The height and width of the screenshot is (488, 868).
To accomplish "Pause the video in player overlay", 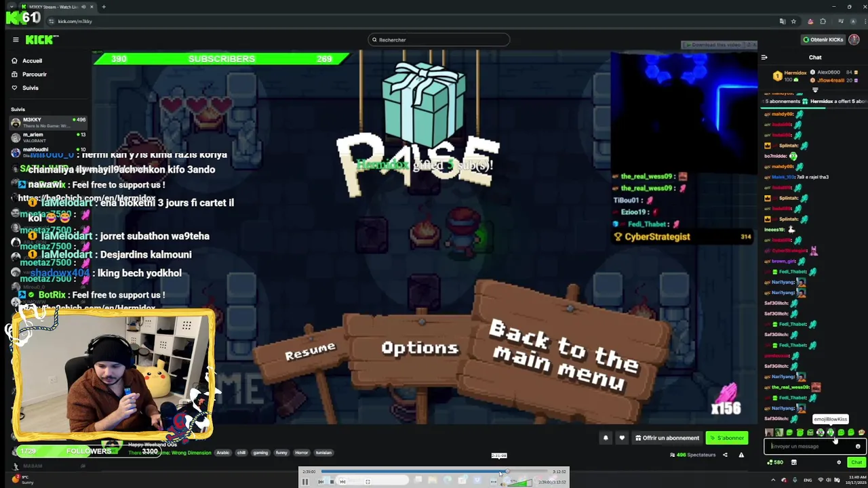I will click(x=305, y=482).
